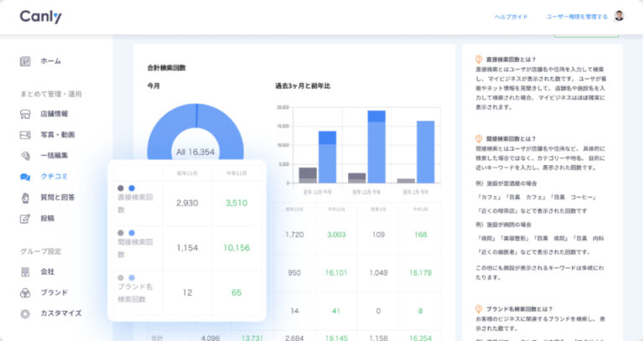Click the Canly logo

[x=40, y=17]
